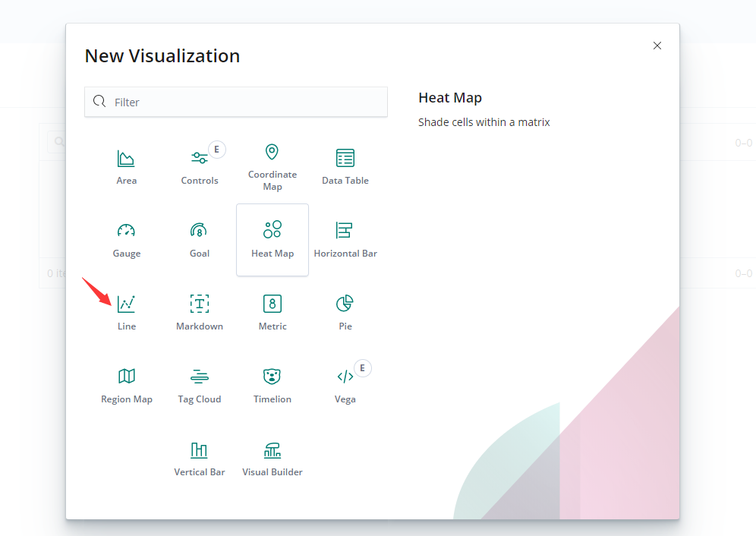Click the experimental E badge on Controls
The image size is (756, 536).
point(217,150)
